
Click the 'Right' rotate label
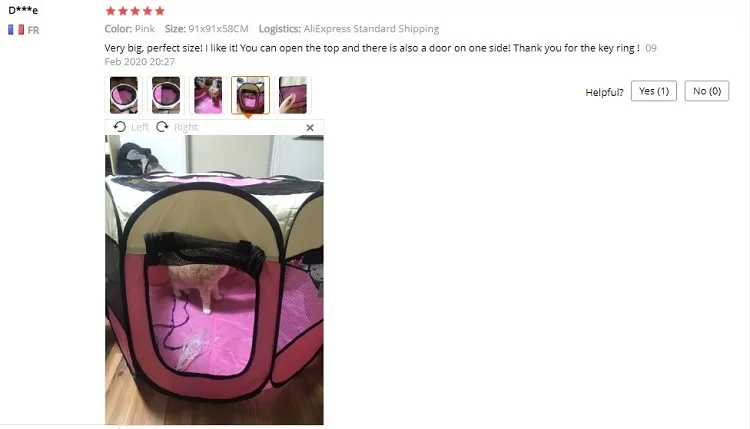pyautogui.click(x=186, y=127)
